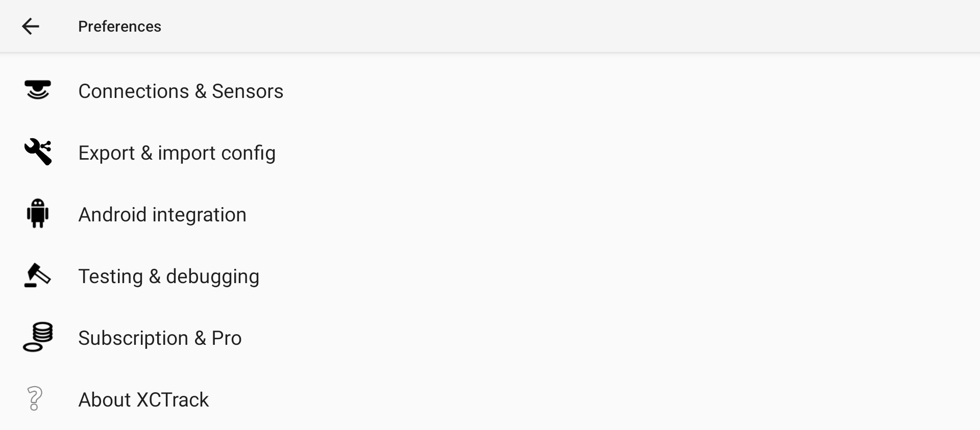Image resolution: width=980 pixels, height=430 pixels.
Task: Click the gavel icon for Testing & debugging
Action: click(x=37, y=275)
